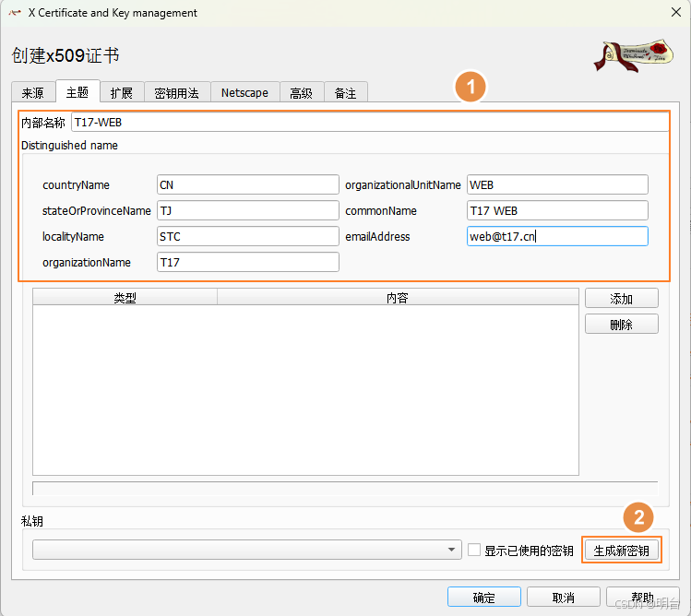Click the 类型 column header

(x=125, y=298)
